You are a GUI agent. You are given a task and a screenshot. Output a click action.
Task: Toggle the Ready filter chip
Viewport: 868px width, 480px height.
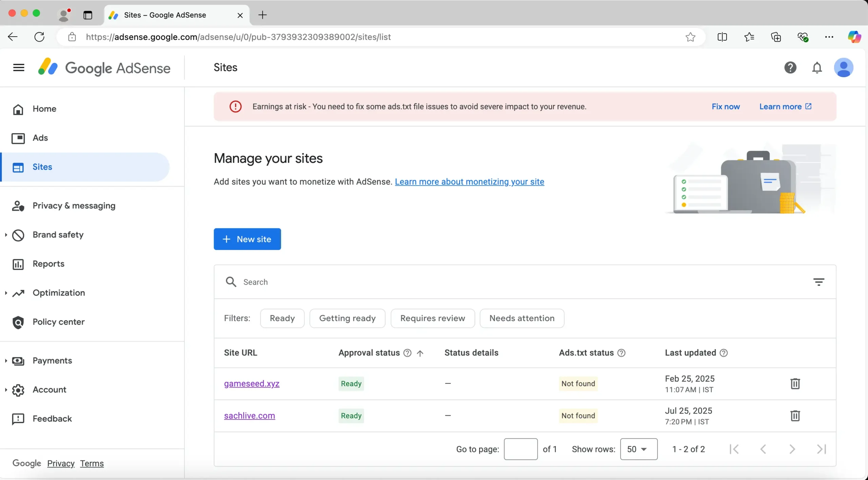pos(282,318)
